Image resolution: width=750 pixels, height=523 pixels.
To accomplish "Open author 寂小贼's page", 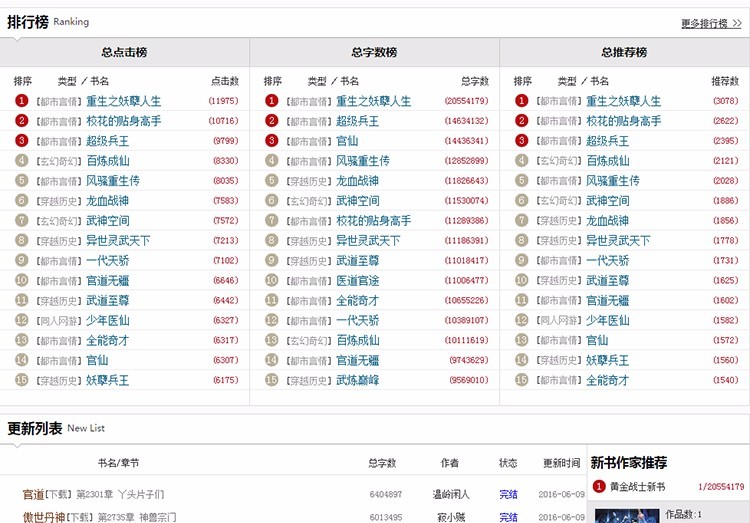I will click(451, 517).
